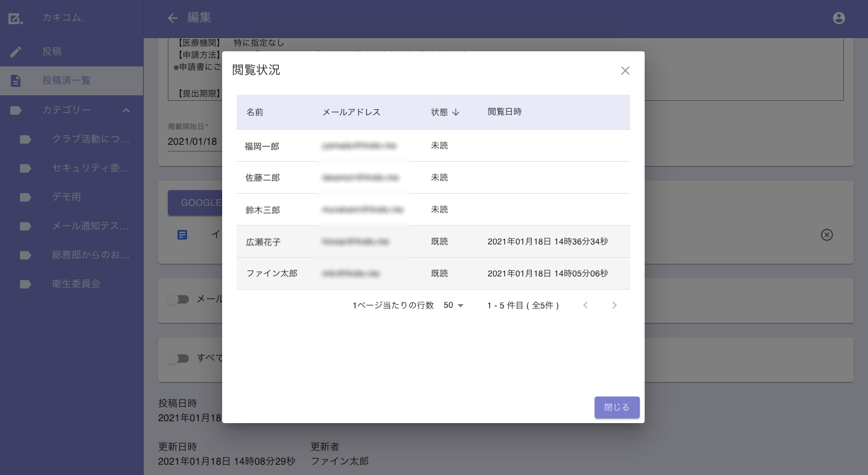The image size is (868, 475).
Task: Open the rows-per-page dropdown showing 50
Action: 454,305
